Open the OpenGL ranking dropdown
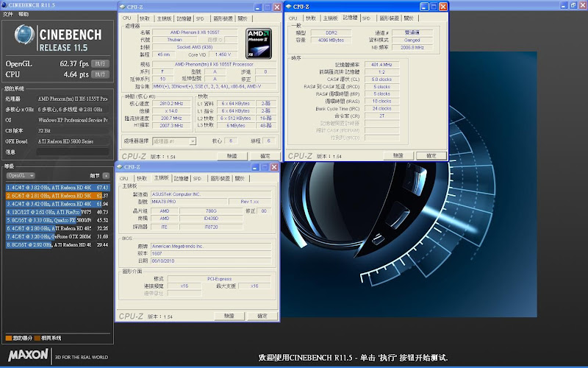This screenshot has height=368, width=588. pyautogui.click(x=21, y=175)
